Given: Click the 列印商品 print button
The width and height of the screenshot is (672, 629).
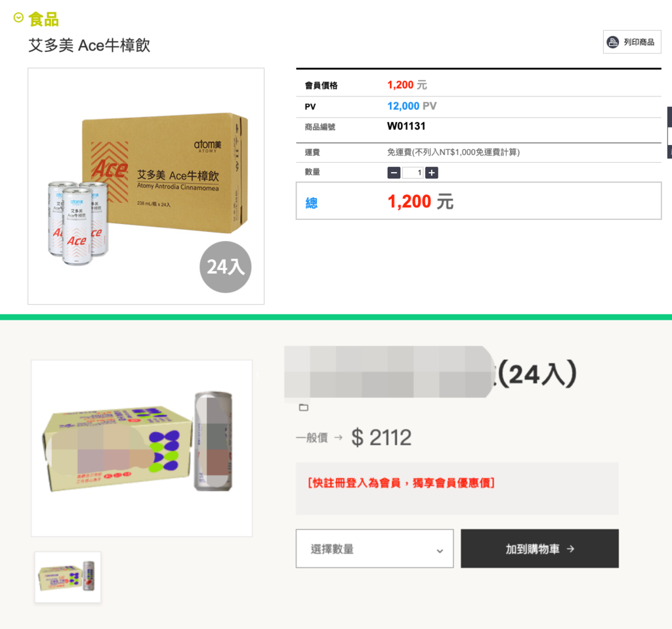Looking at the screenshot, I should (x=632, y=42).
